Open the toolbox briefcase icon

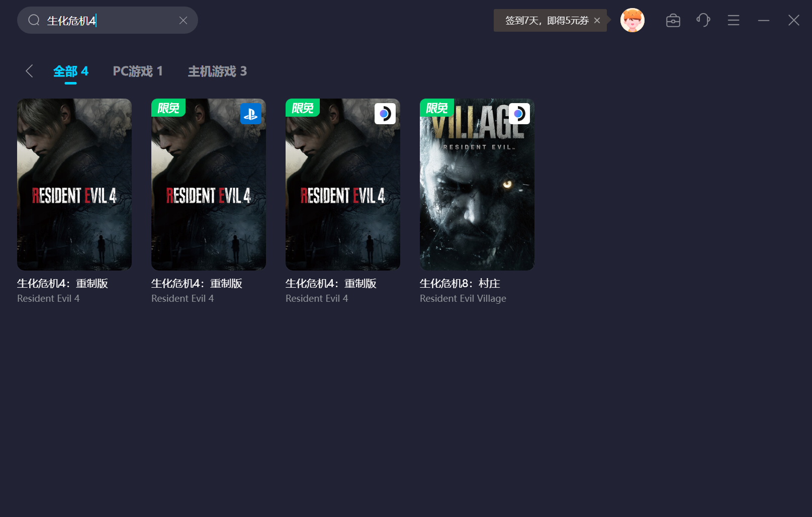coord(673,20)
